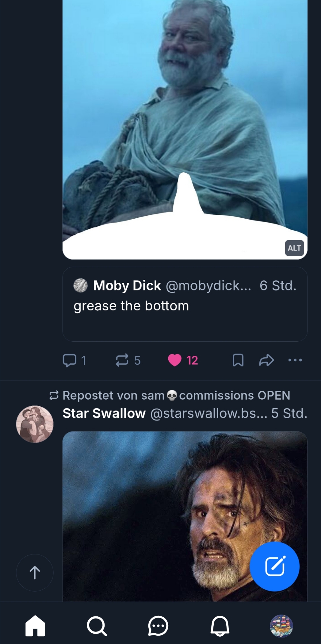
Task: Open Star Swallow's profile avatar
Action: click(x=35, y=424)
